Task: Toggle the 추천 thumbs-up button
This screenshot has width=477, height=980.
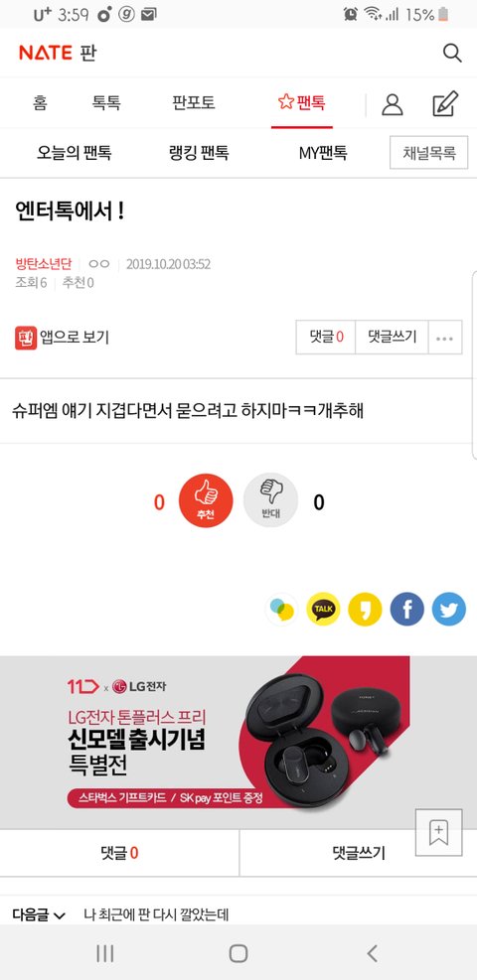Action: [x=206, y=500]
